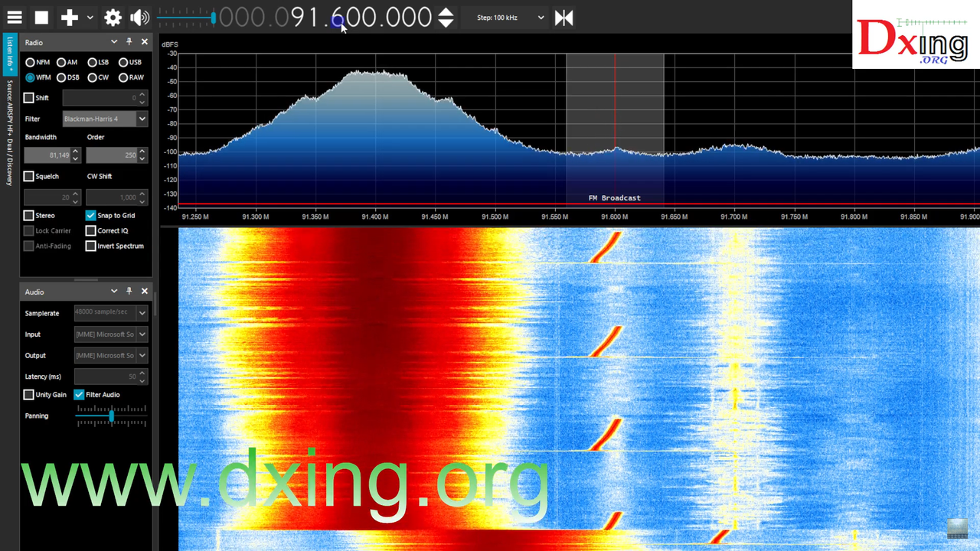Stop the radio playback
Image resolution: width=980 pixels, height=551 pixels.
pyautogui.click(x=42, y=17)
